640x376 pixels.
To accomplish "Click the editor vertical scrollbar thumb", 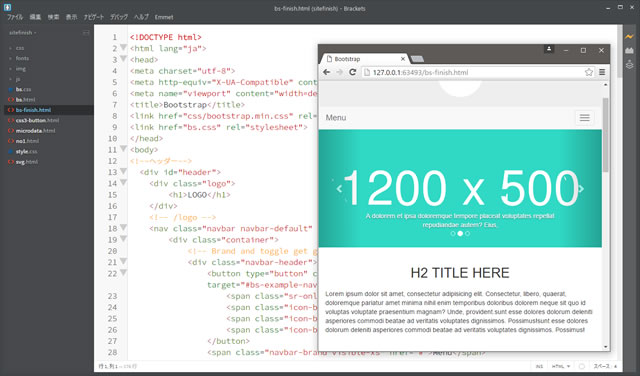I will pyautogui.click(x=620, y=51).
